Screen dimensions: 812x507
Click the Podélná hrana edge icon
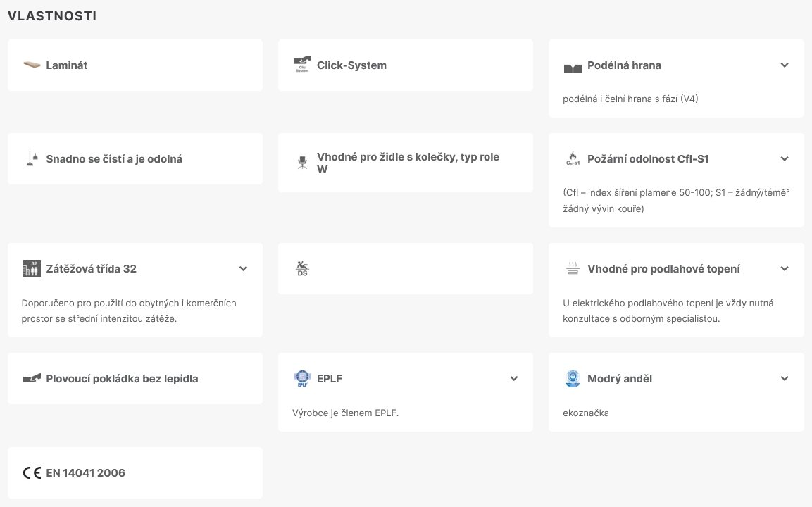tap(573, 67)
